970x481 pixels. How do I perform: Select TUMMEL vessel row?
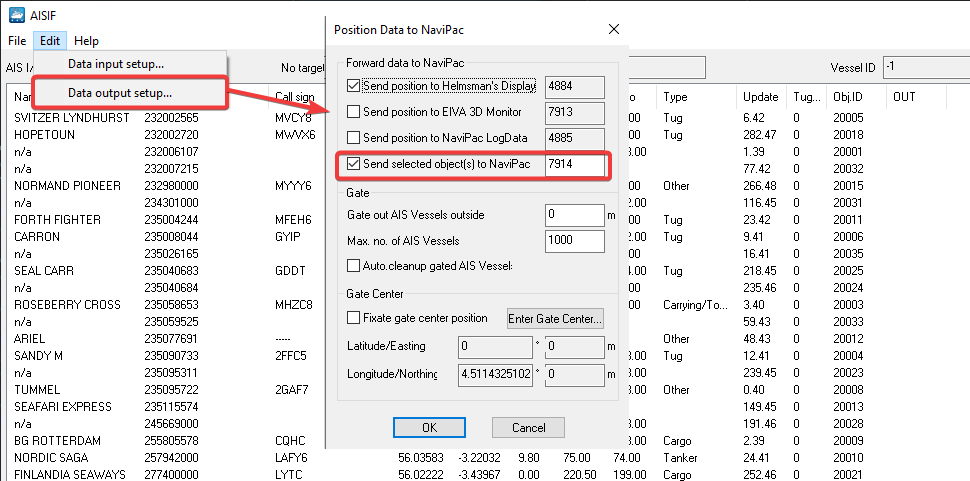click(x=37, y=390)
